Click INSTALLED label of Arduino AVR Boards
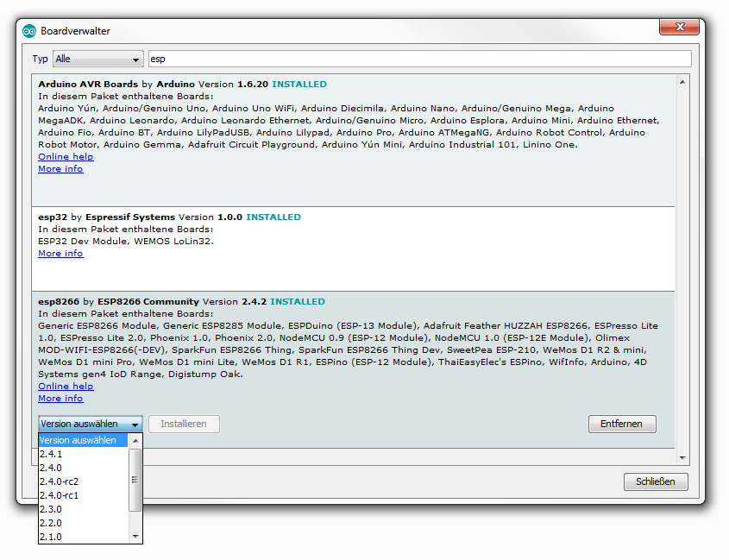The image size is (729, 560). (299, 85)
